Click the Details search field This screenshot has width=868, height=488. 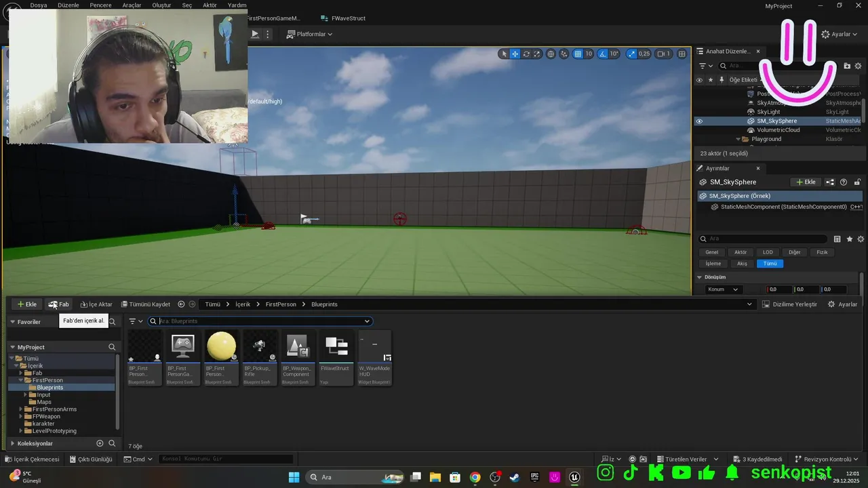click(763, 239)
